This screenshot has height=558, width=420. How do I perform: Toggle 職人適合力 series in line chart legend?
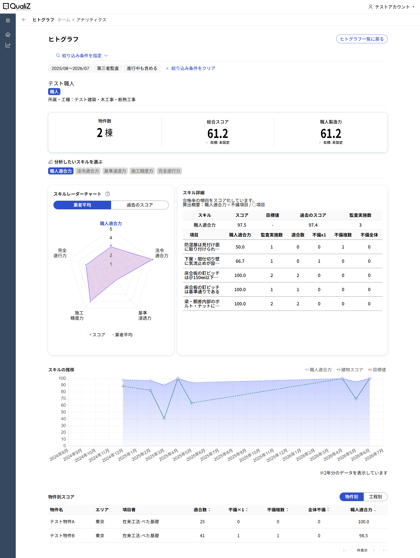click(x=318, y=370)
